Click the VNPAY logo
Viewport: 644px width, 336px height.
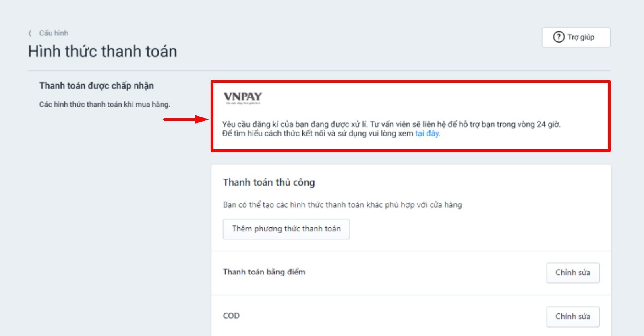tap(243, 97)
